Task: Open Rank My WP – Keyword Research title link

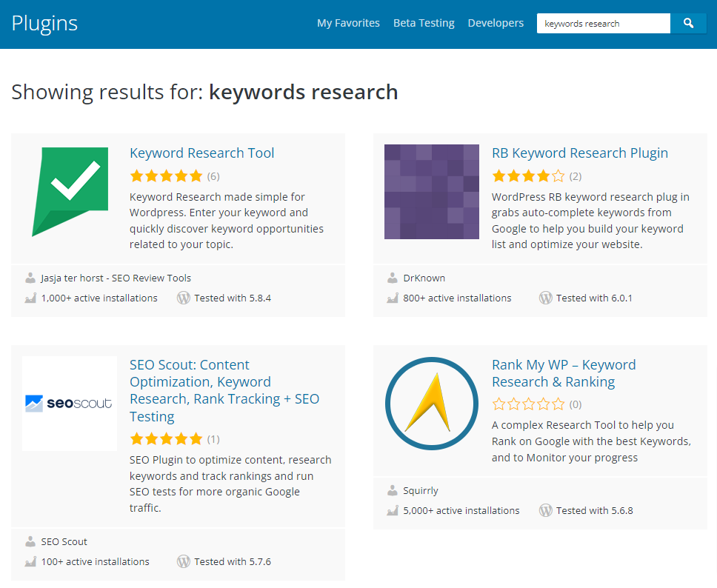Action: 564,373
